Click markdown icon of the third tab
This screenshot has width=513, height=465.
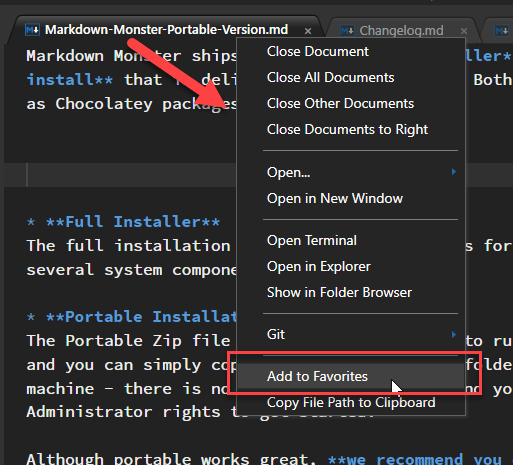point(501,31)
